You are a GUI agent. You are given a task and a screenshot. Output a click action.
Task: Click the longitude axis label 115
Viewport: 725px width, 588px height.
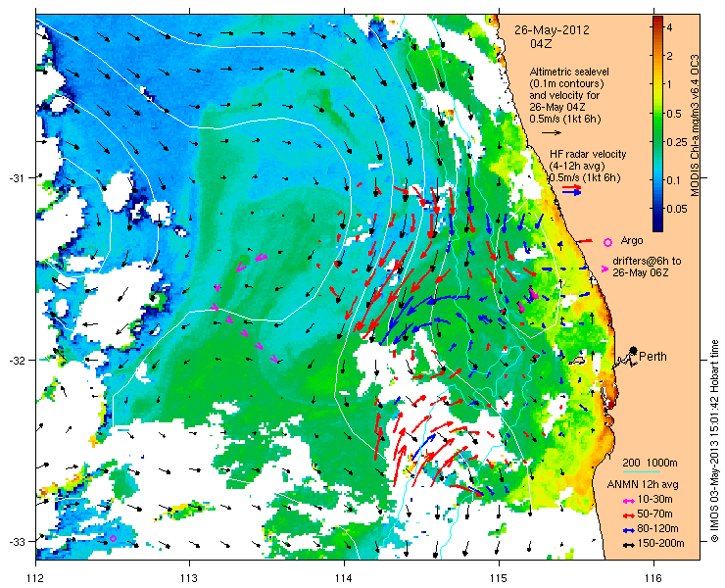[x=499, y=577]
